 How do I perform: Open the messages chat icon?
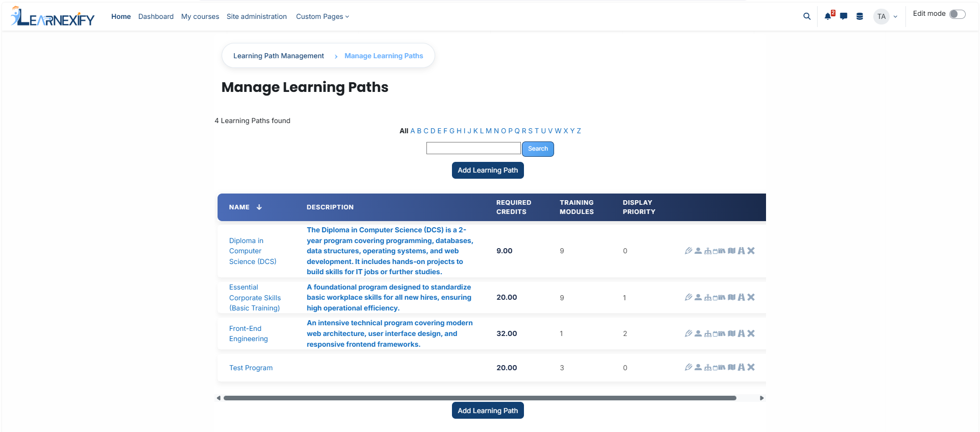point(844,16)
